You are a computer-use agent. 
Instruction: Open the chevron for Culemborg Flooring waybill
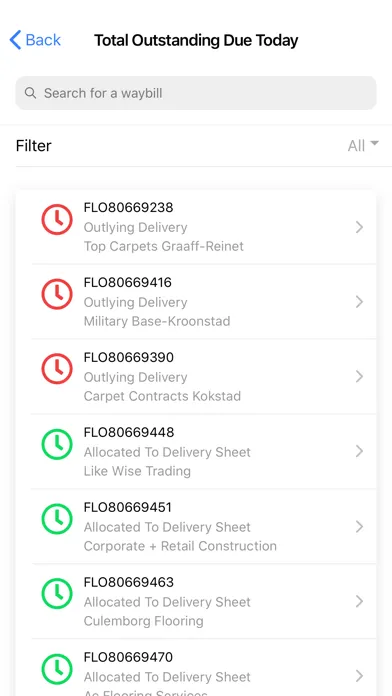click(359, 602)
